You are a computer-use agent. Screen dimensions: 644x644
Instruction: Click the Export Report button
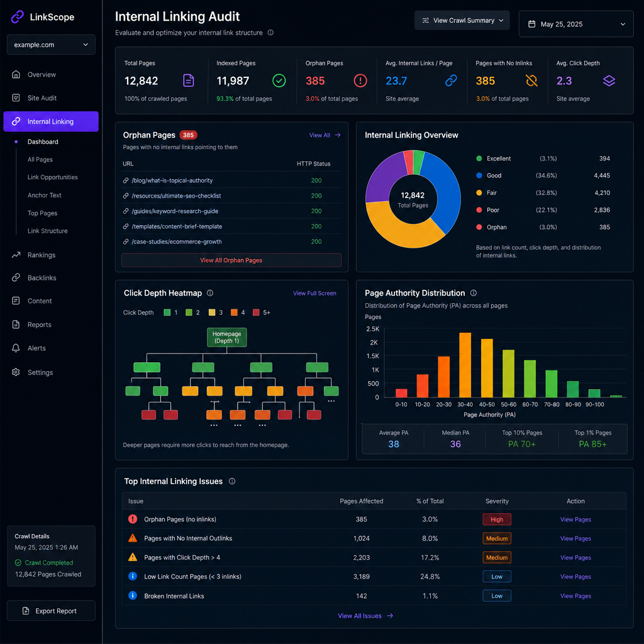click(x=51, y=610)
